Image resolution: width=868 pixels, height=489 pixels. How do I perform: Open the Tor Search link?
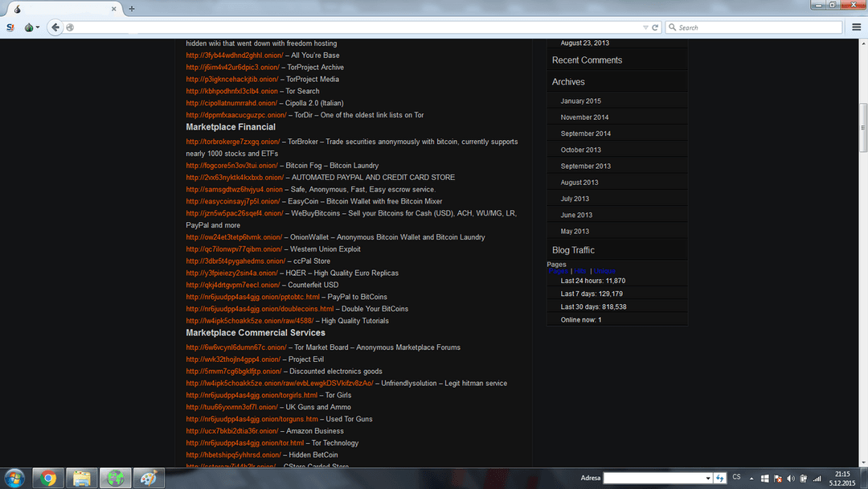[x=231, y=91]
